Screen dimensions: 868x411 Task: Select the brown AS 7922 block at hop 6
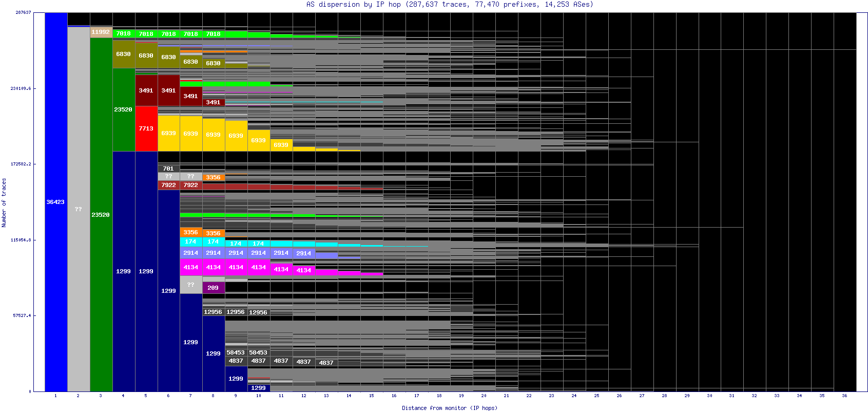pos(169,185)
